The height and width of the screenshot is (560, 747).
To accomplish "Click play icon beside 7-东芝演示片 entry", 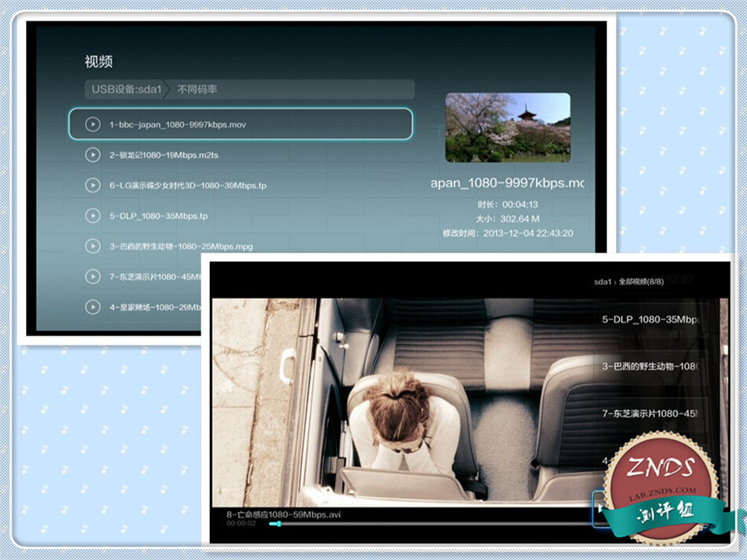I will click(93, 277).
